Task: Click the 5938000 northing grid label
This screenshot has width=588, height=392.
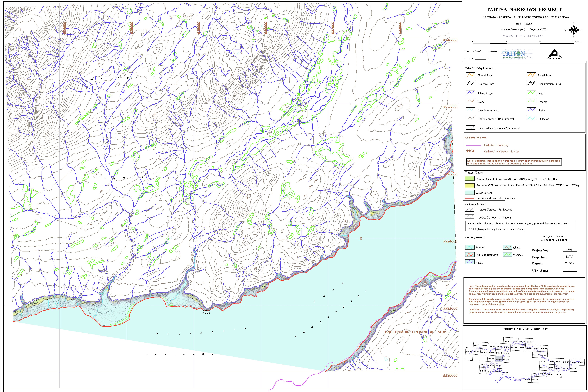Action: 450,107
